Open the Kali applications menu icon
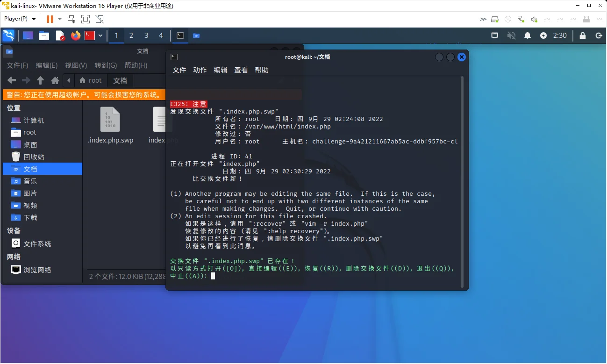The image size is (607, 364). tap(8, 36)
